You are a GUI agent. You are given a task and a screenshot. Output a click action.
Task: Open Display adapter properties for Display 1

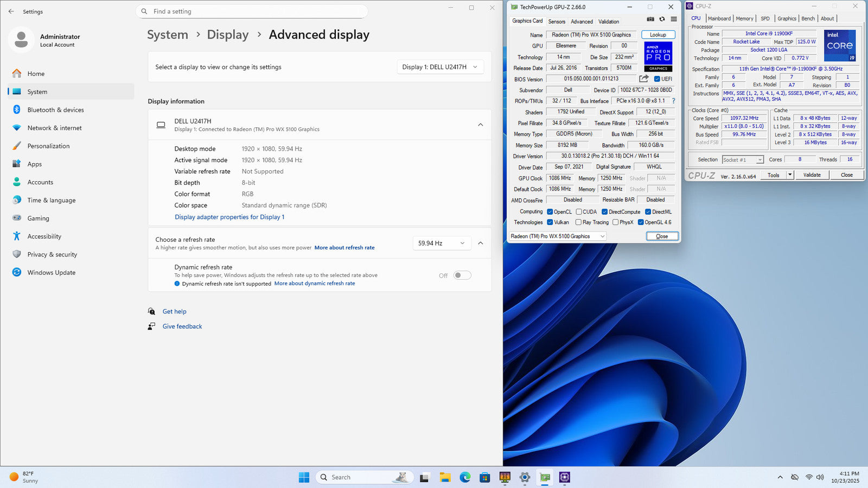pos(229,217)
